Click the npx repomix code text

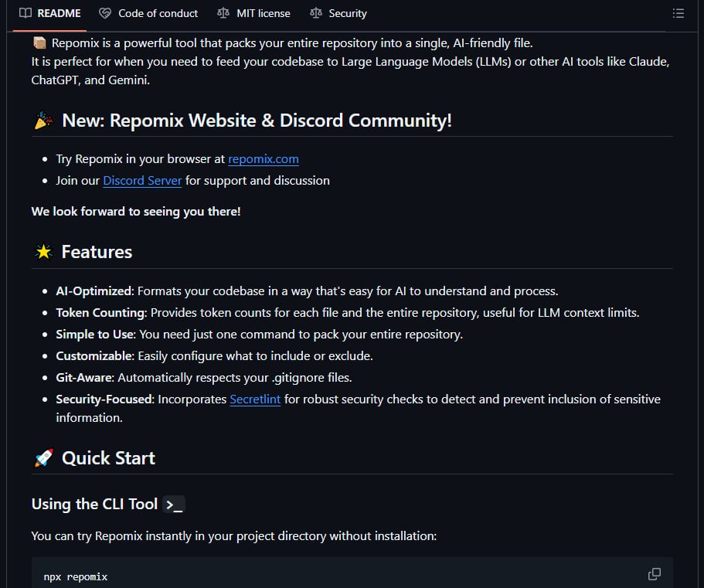pyautogui.click(x=76, y=577)
